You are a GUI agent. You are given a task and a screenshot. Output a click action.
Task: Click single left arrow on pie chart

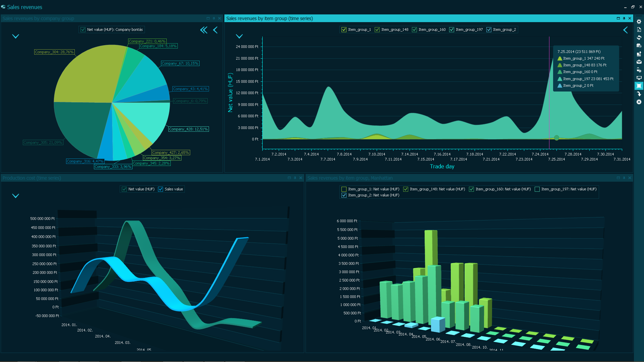click(215, 30)
